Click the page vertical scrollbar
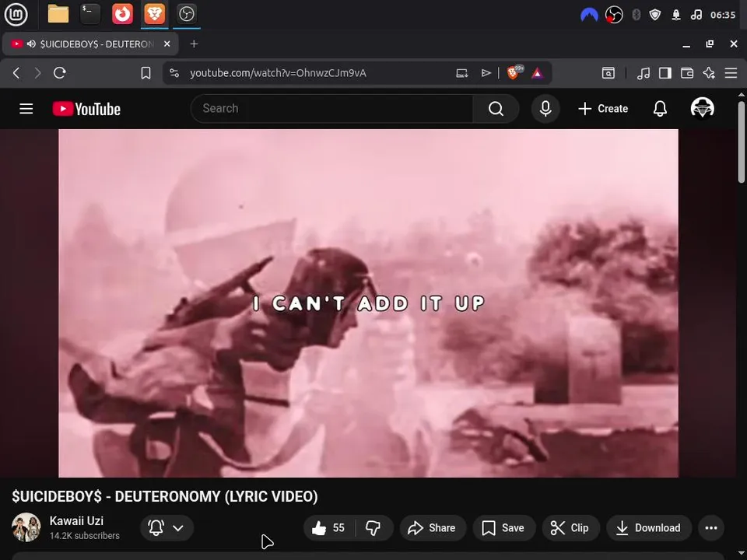The height and width of the screenshot is (560, 747). pyautogui.click(x=742, y=142)
